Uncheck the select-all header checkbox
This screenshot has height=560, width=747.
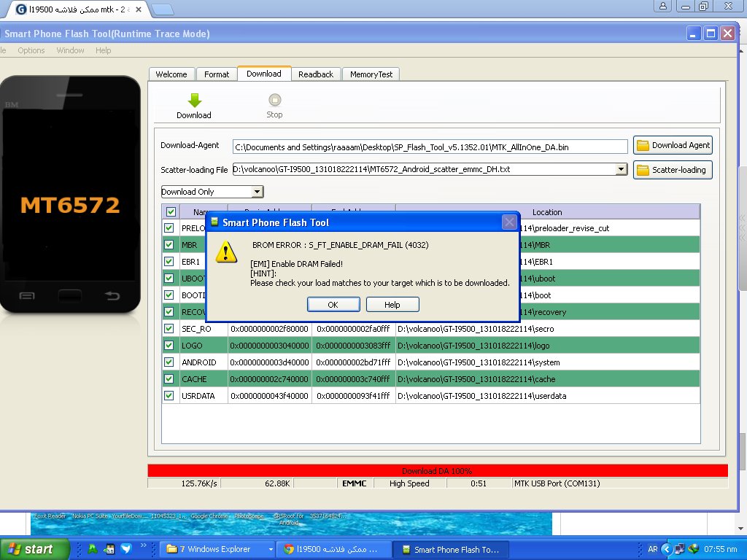pos(171,212)
